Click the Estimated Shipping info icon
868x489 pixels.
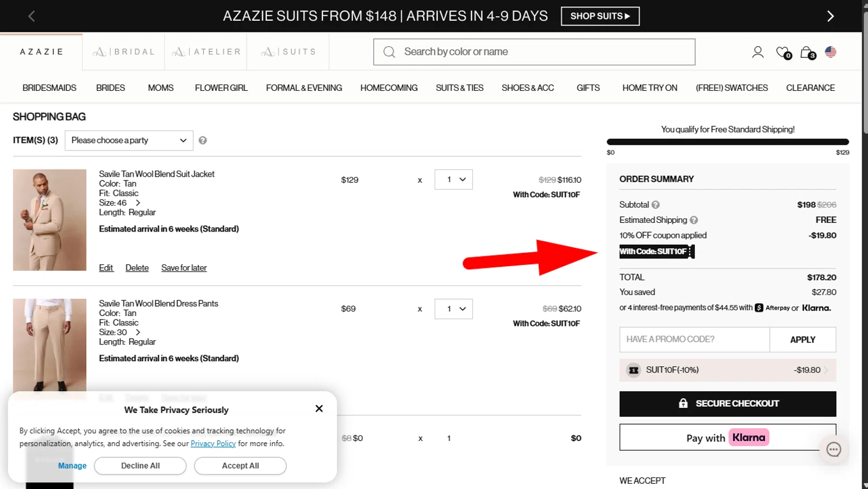(694, 220)
